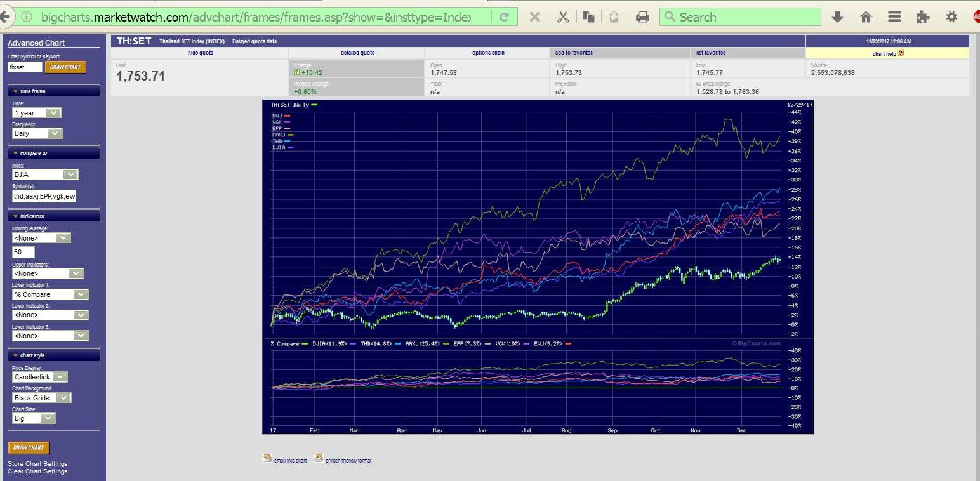Image resolution: width=980 pixels, height=481 pixels.
Task: Open the Chart Background dropdown (Black Grids)
Action: point(42,398)
